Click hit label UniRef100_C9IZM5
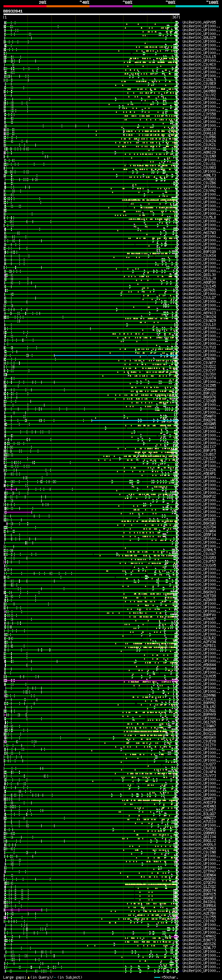 (199, 386)
